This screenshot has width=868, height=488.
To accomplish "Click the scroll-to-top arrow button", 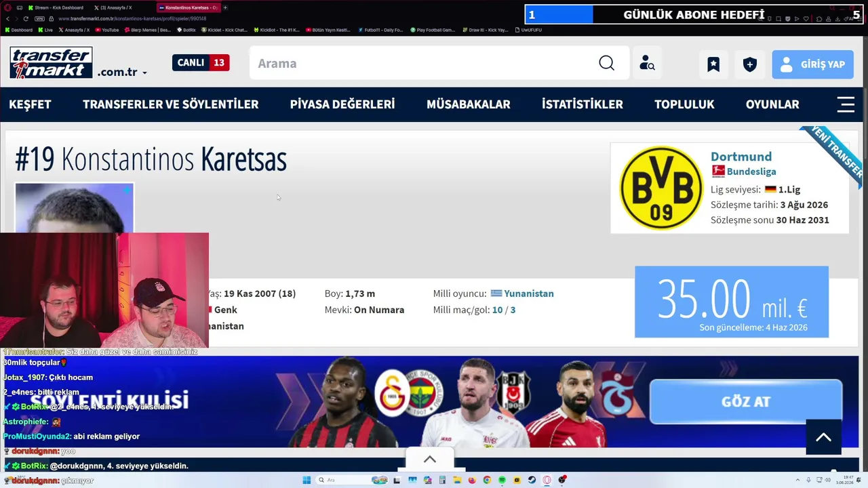I will click(x=823, y=437).
